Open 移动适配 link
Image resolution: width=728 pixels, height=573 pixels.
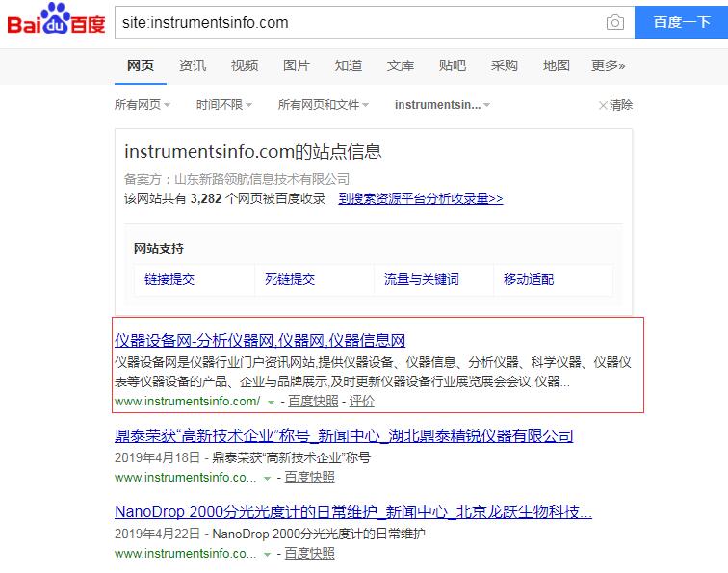(529, 279)
